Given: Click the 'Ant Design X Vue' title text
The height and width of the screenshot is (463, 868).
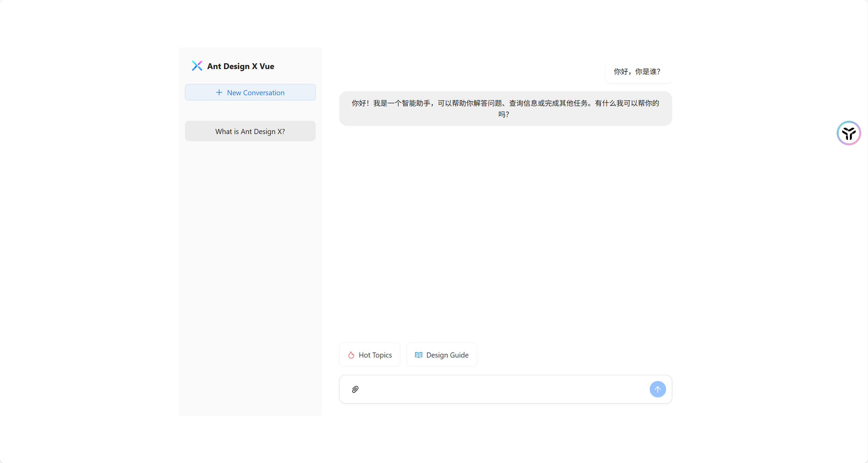Looking at the screenshot, I should tap(240, 66).
